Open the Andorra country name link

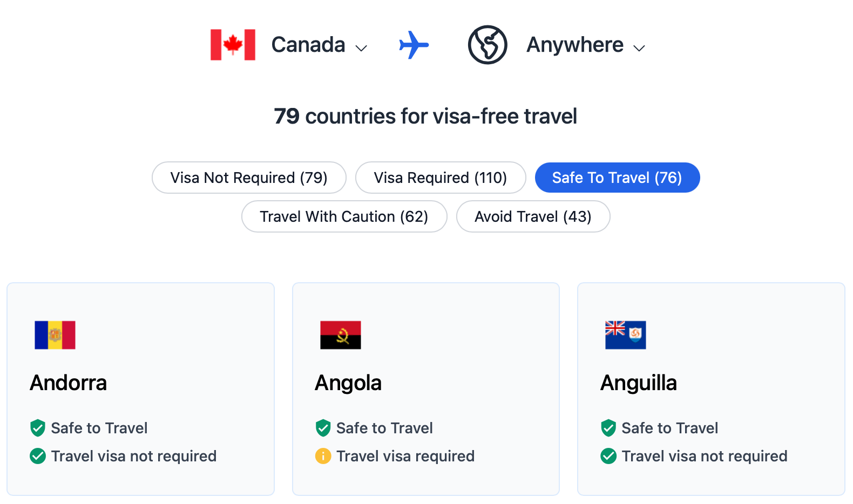[x=69, y=383]
